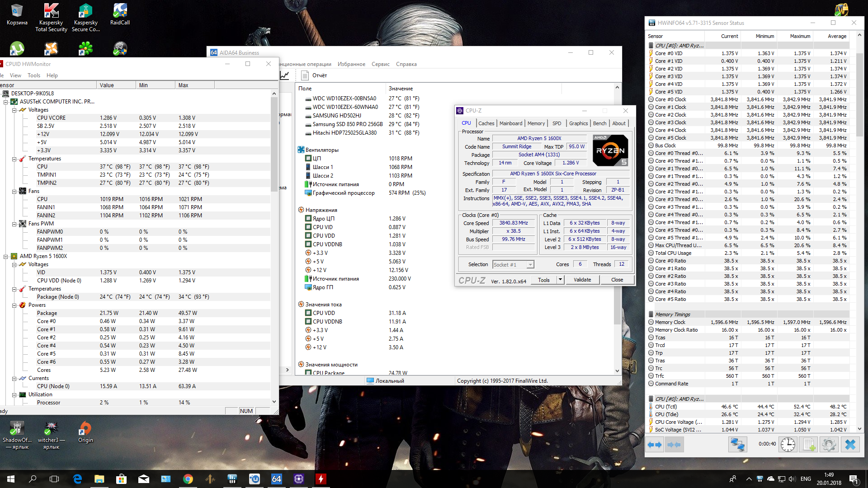Collapse the AMD Ryzen 5 1600X node
868x488 pixels.
[x=6, y=256]
